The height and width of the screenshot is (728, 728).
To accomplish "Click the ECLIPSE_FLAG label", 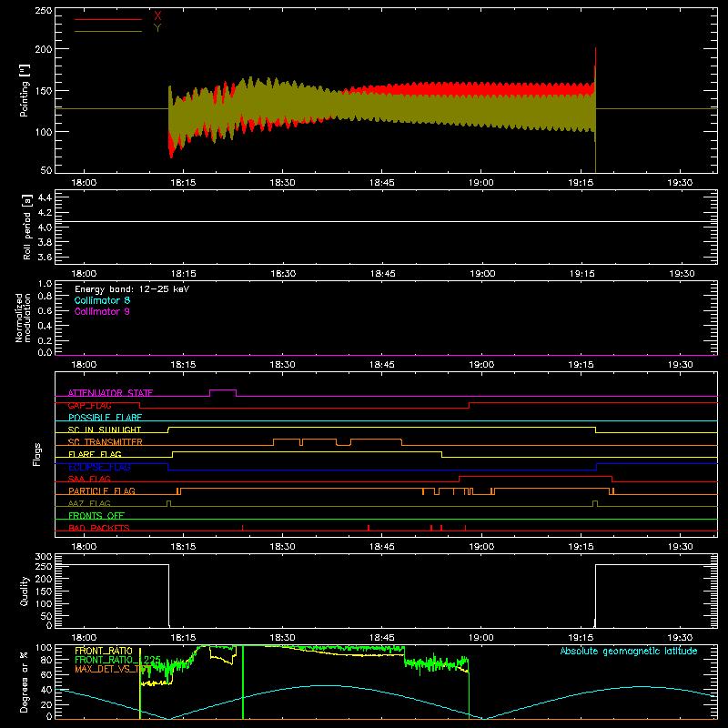I will click(x=99, y=467).
